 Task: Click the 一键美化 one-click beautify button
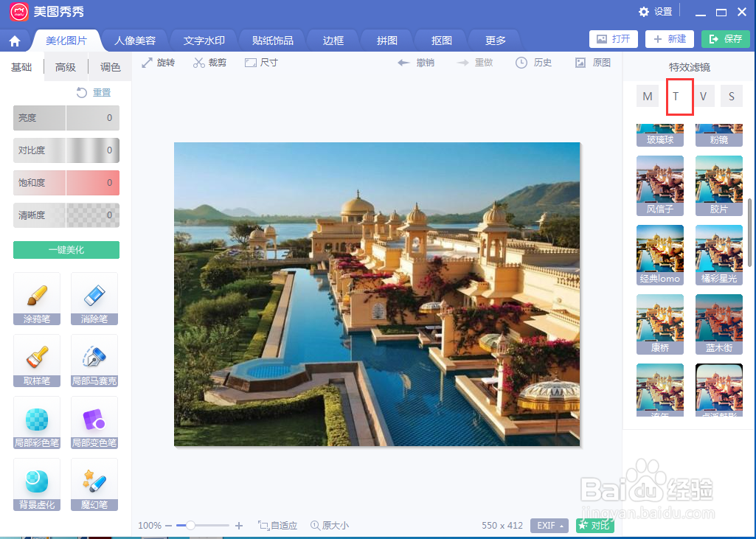66,250
